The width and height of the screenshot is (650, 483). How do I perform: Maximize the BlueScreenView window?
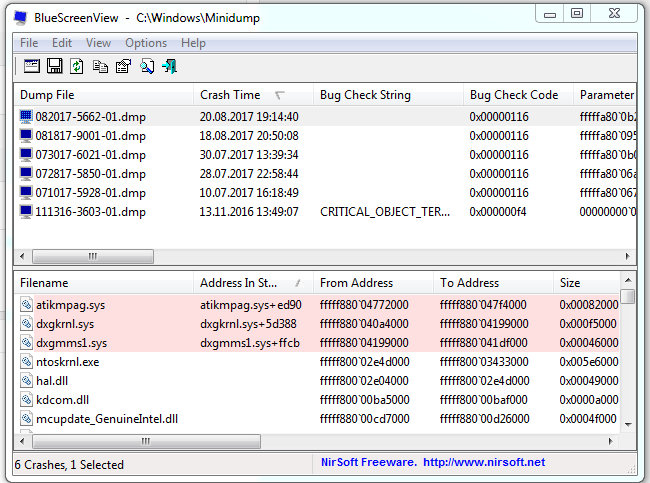click(x=577, y=14)
